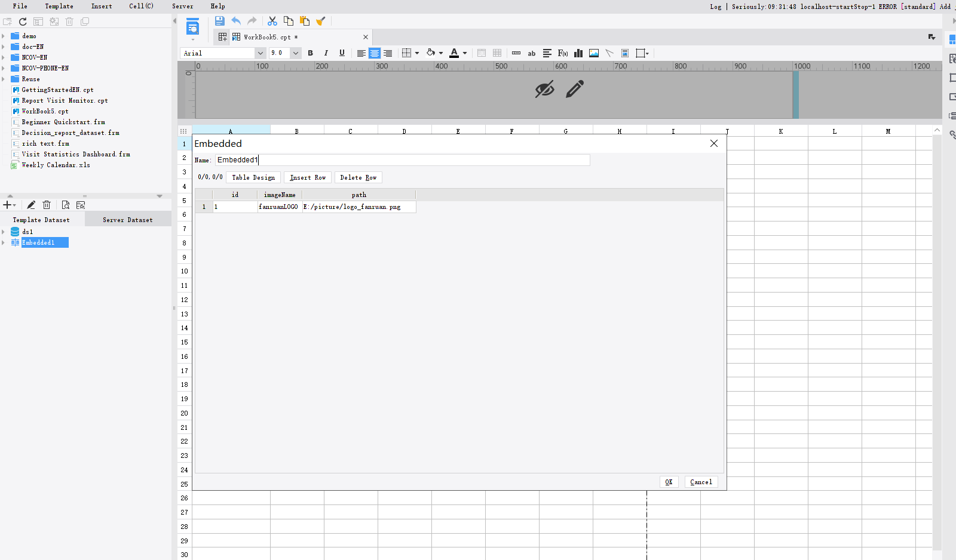
Task: Toggle underline formatting
Action: tap(342, 53)
